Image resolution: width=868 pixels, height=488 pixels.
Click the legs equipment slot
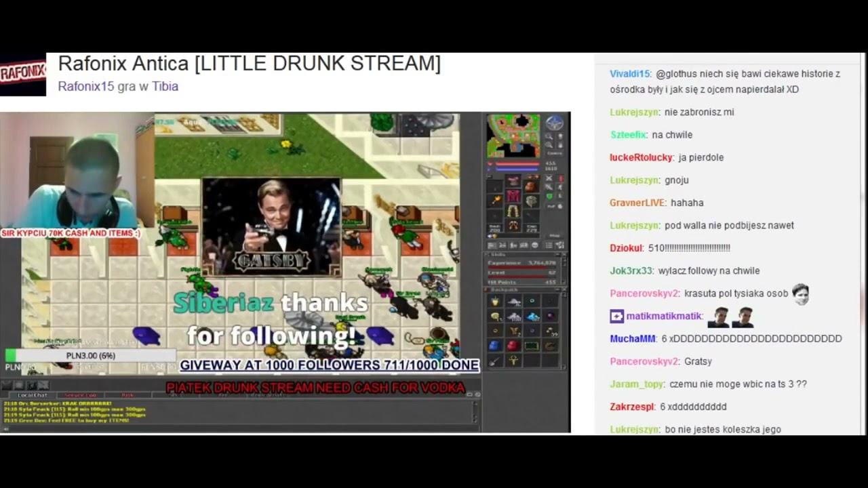pos(513,210)
